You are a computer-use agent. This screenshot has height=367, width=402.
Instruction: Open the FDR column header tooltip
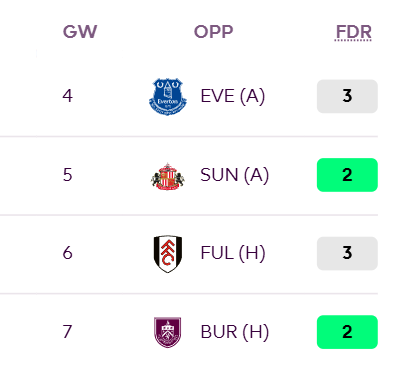(x=353, y=32)
